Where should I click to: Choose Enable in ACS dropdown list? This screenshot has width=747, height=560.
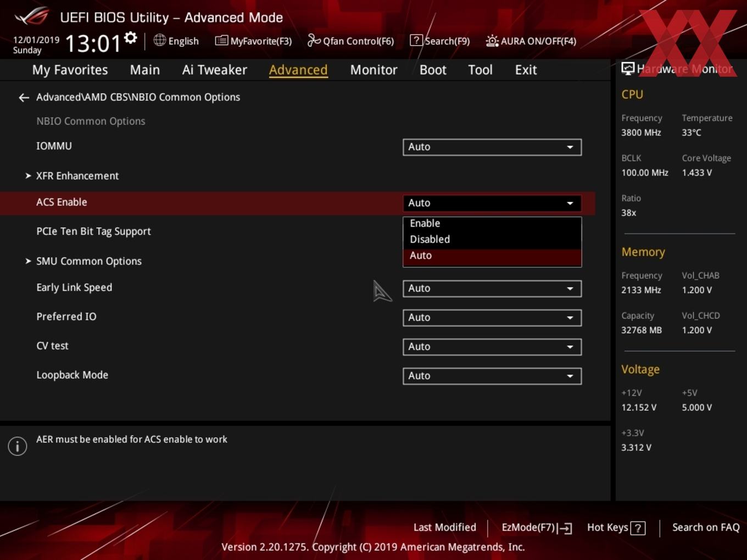(492, 223)
